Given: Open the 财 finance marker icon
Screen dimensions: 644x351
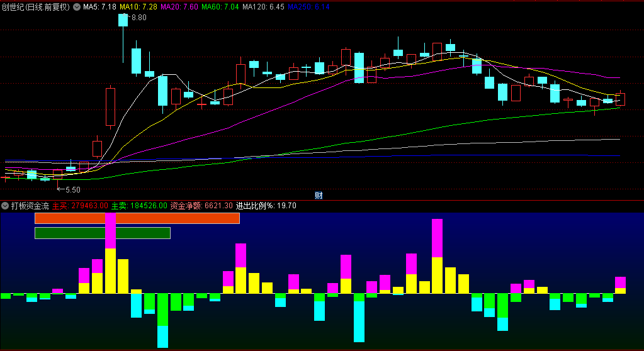Looking at the screenshot, I should [x=319, y=196].
